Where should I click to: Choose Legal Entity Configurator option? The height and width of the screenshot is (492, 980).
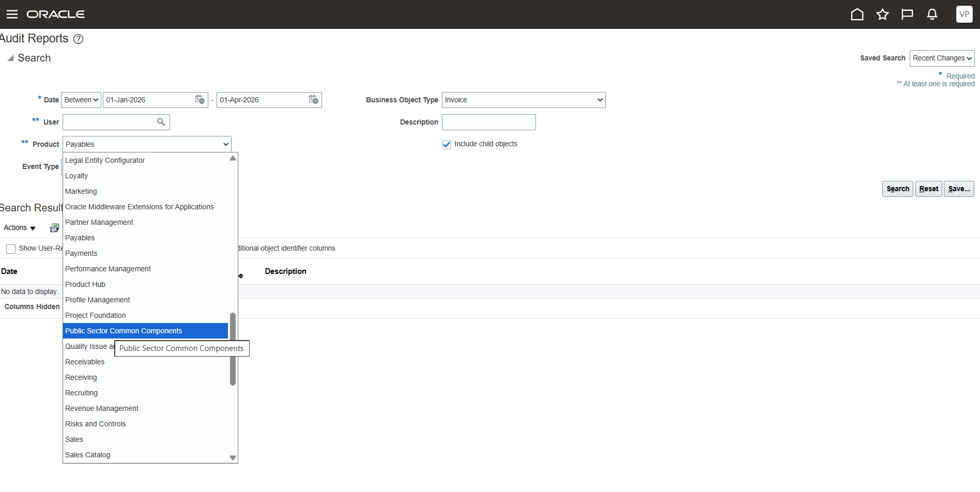(x=145, y=160)
